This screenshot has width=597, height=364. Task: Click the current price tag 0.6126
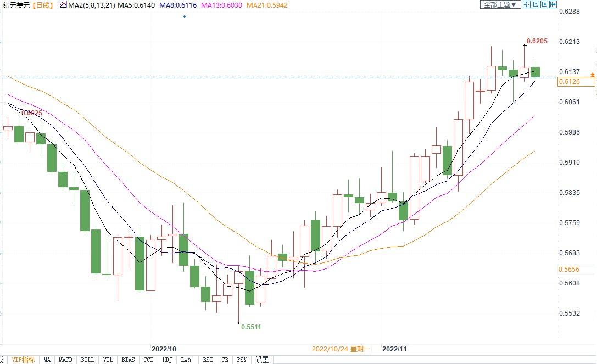click(568, 82)
